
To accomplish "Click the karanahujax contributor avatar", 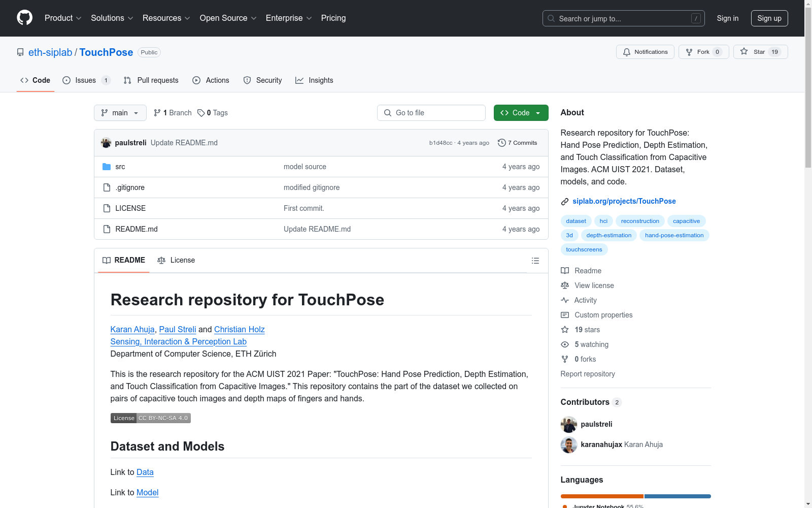I will tap(569, 445).
